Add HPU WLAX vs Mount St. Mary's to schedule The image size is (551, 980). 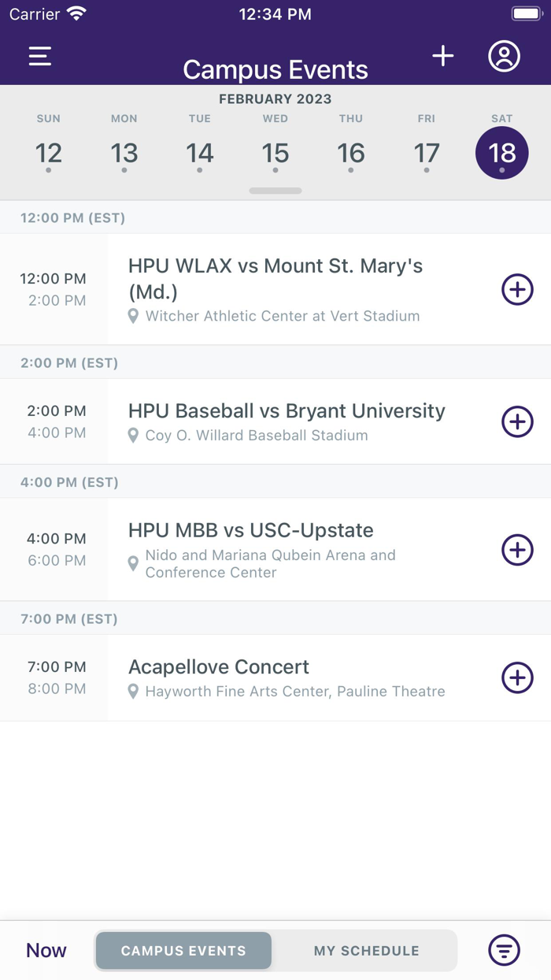tap(517, 289)
